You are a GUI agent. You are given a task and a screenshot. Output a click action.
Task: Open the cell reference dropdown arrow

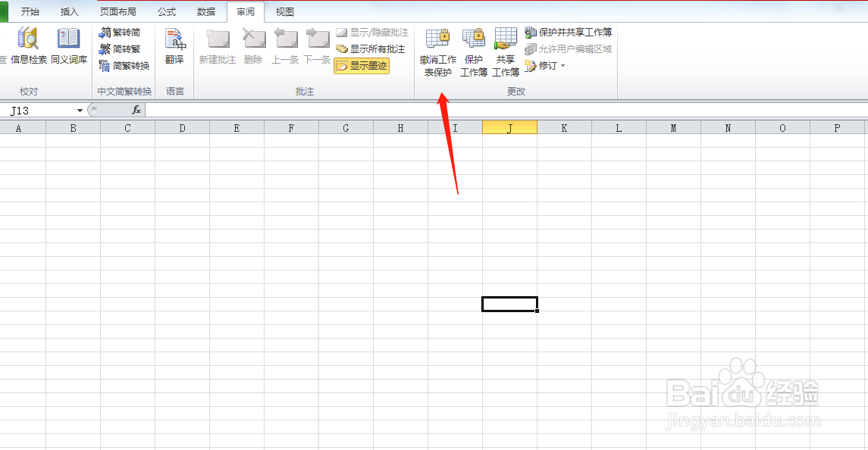pos(80,109)
